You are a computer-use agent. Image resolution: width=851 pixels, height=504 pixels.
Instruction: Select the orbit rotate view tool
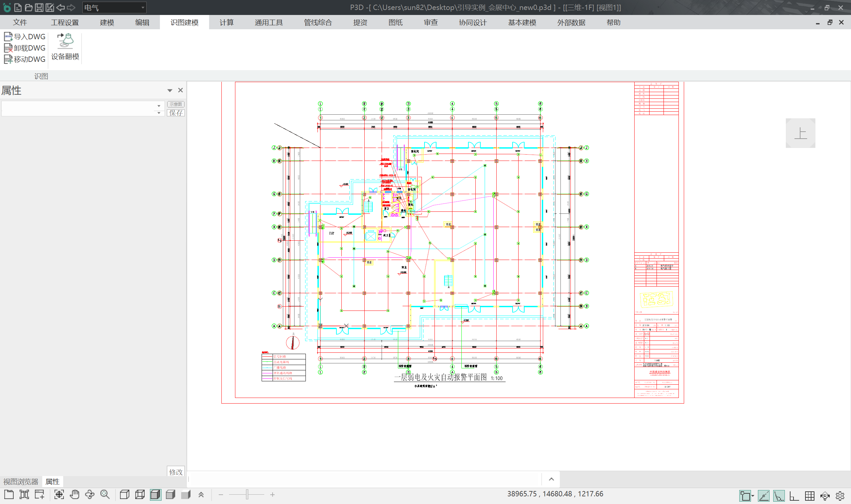[90, 494]
